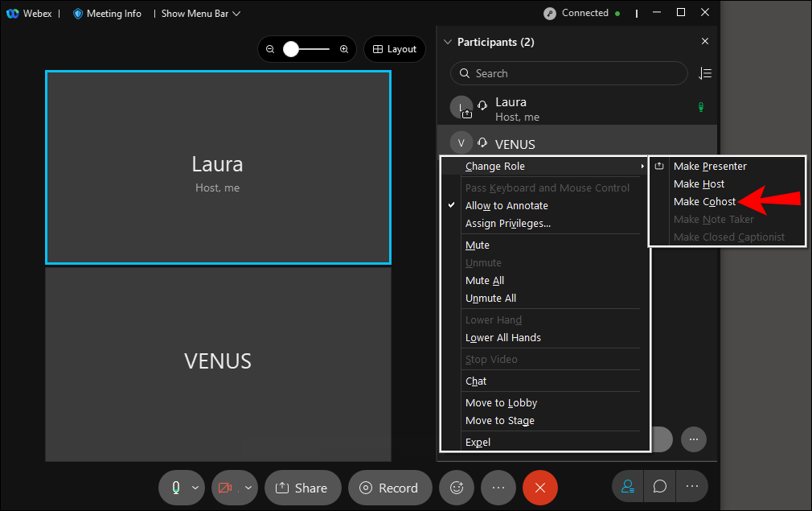Click Laura's avatar in participants list
Image resolution: width=812 pixels, height=511 pixels.
(461, 107)
